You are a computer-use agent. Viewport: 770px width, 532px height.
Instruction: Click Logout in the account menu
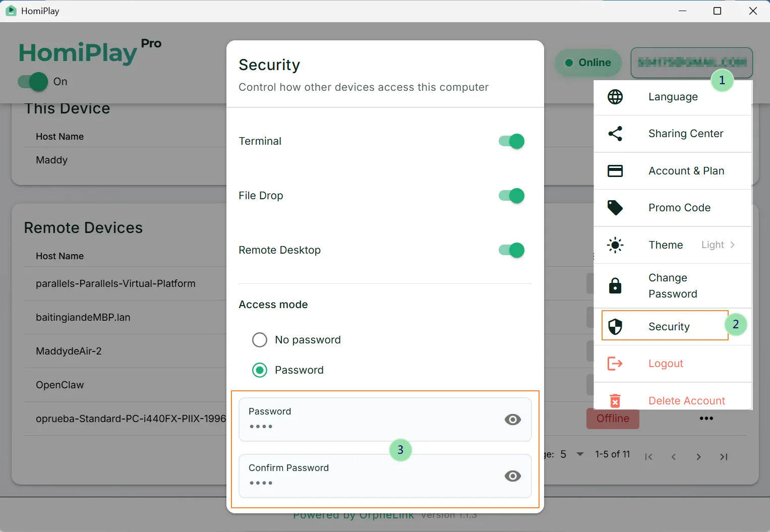pyautogui.click(x=673, y=364)
